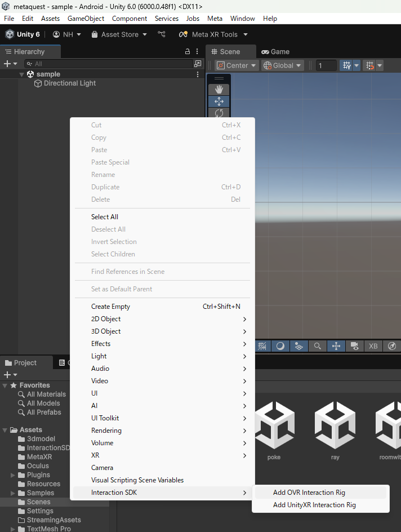Choose Select All in context menu
The width and height of the screenshot is (401, 532).
[x=162, y=217]
